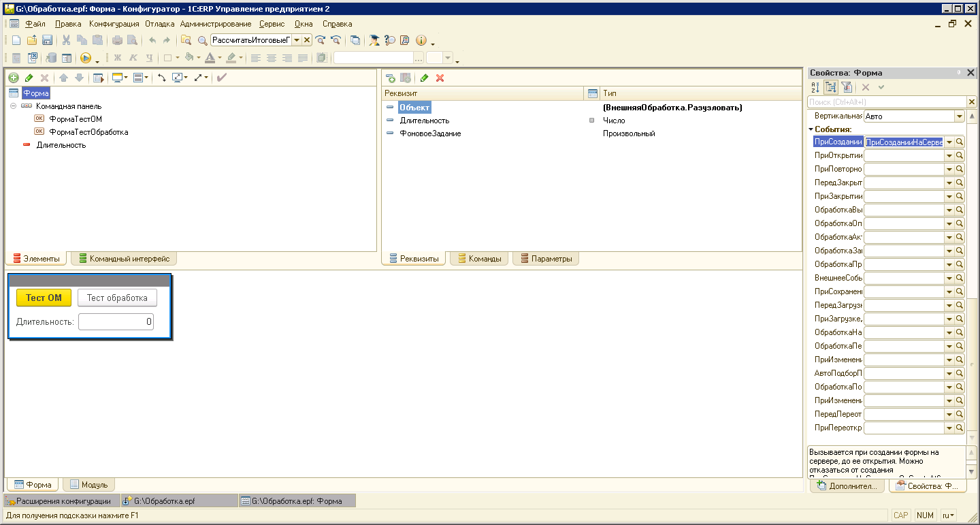Screen dimensions: 980x525
Task: Move element down with arrow icon
Action: pos(79,78)
